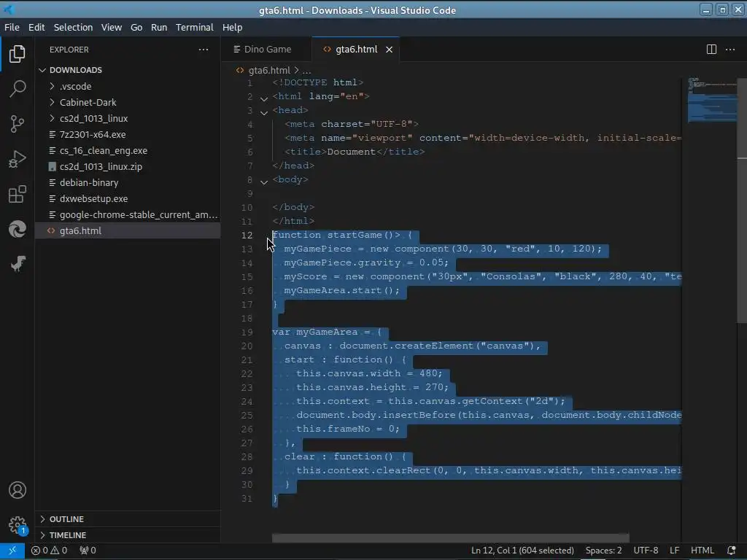Open the Terminal menu
747x560 pixels.
[194, 27]
